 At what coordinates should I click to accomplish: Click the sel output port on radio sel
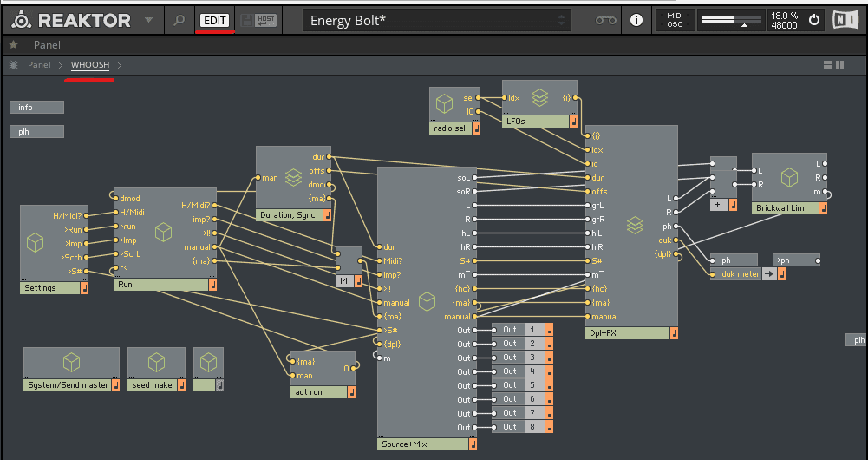coord(478,97)
